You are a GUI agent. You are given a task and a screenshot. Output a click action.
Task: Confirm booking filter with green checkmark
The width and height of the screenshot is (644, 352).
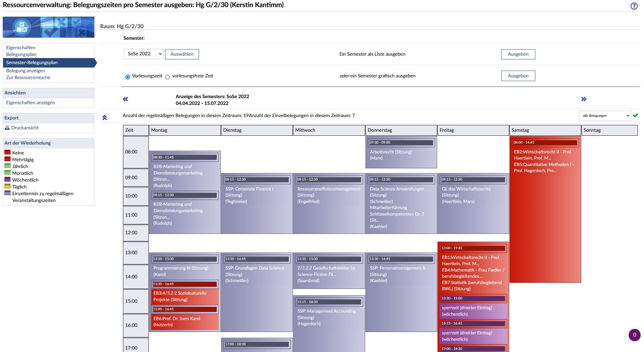tap(636, 115)
